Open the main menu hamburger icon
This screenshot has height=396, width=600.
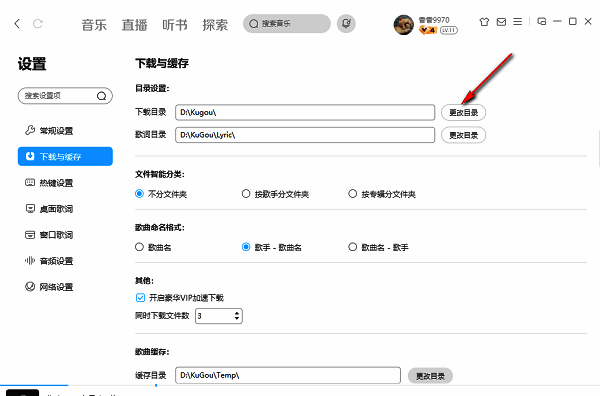tap(517, 22)
